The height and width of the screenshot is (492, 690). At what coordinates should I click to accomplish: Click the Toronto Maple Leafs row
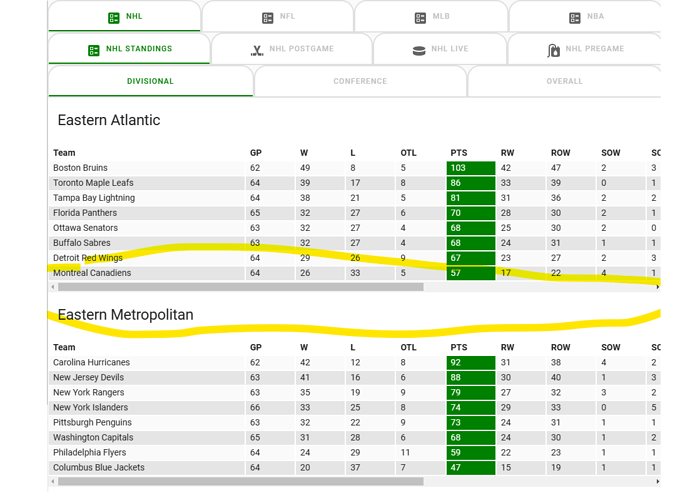[91, 183]
